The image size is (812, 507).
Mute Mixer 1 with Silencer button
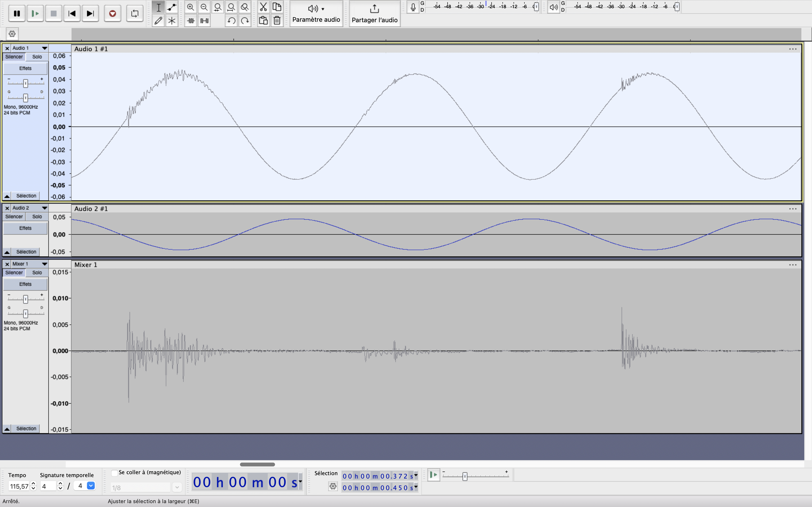pyautogui.click(x=14, y=273)
